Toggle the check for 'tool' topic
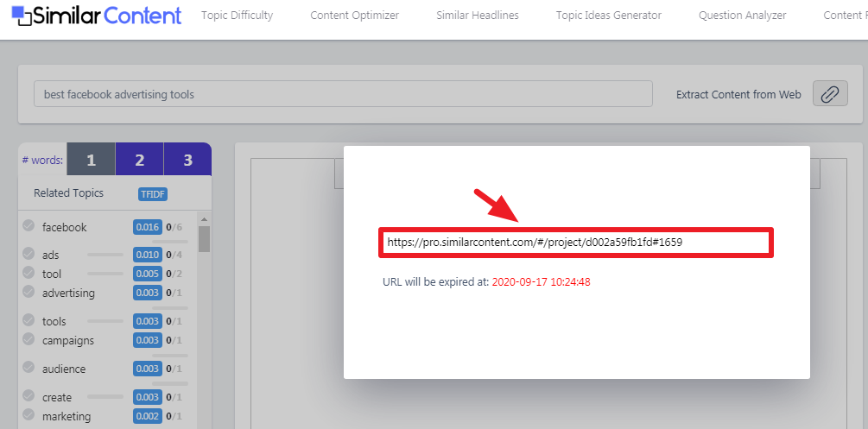The image size is (868, 429). tap(29, 273)
